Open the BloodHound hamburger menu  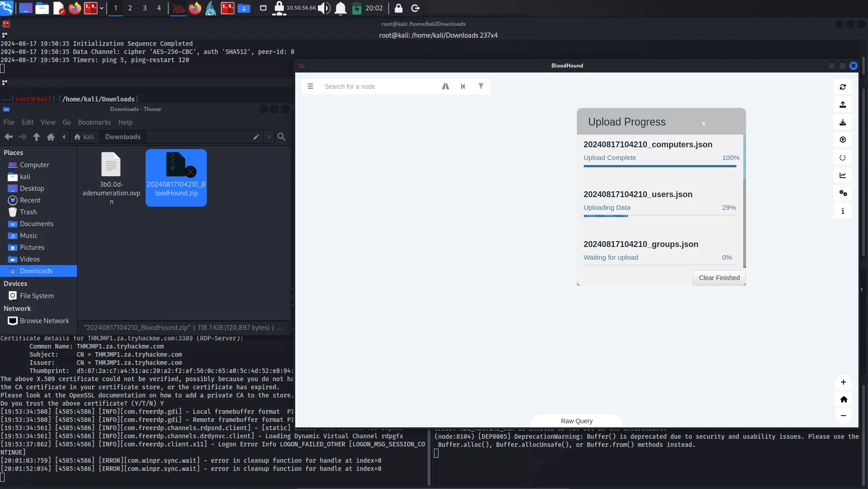point(310,87)
